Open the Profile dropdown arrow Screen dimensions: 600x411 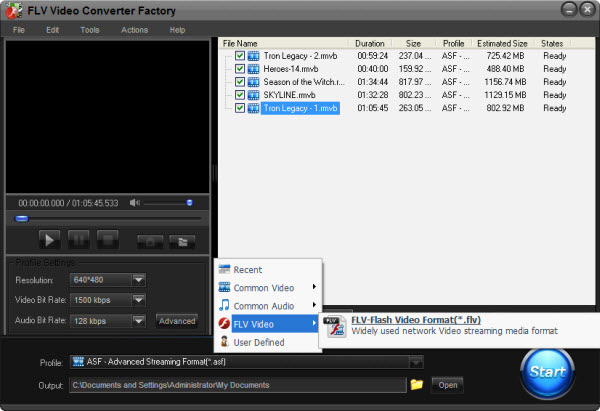point(416,362)
